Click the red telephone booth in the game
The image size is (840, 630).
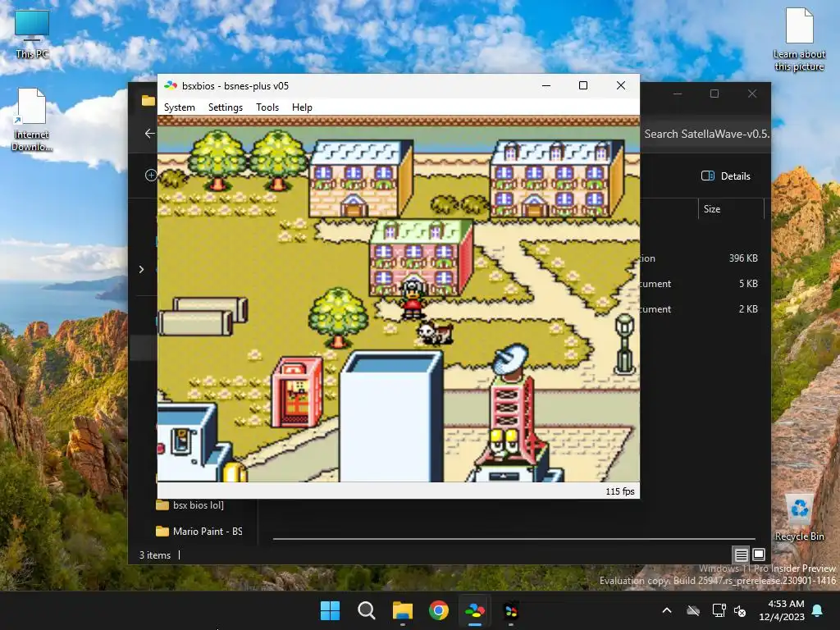(297, 392)
